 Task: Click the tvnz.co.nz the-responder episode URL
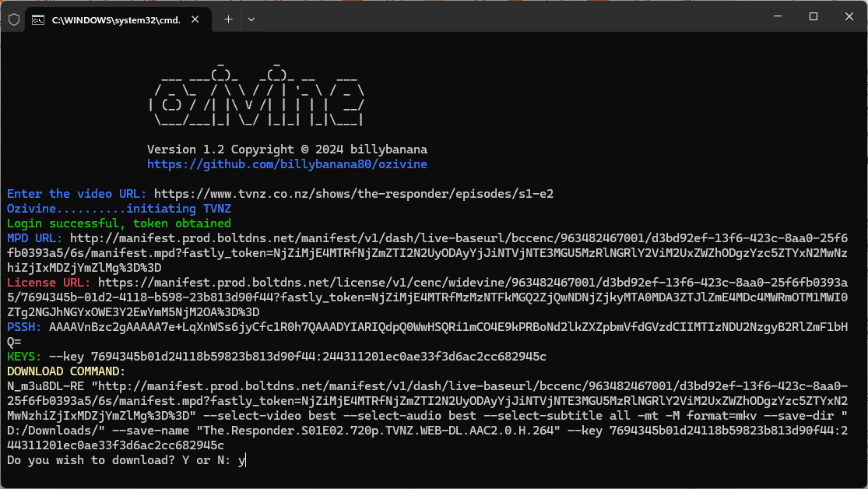point(353,194)
